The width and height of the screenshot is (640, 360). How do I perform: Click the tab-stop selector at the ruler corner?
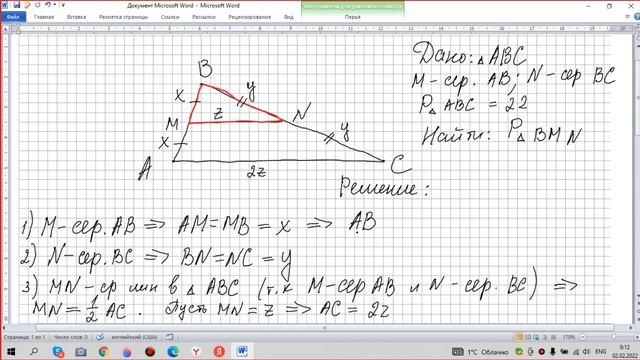6,29
